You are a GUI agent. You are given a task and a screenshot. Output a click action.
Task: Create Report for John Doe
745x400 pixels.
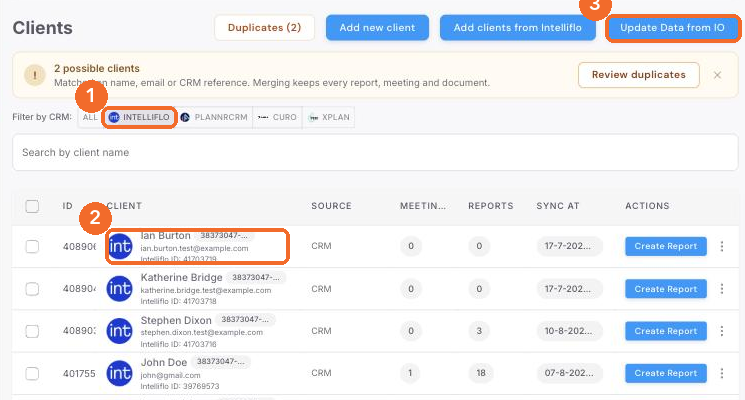[666, 373]
